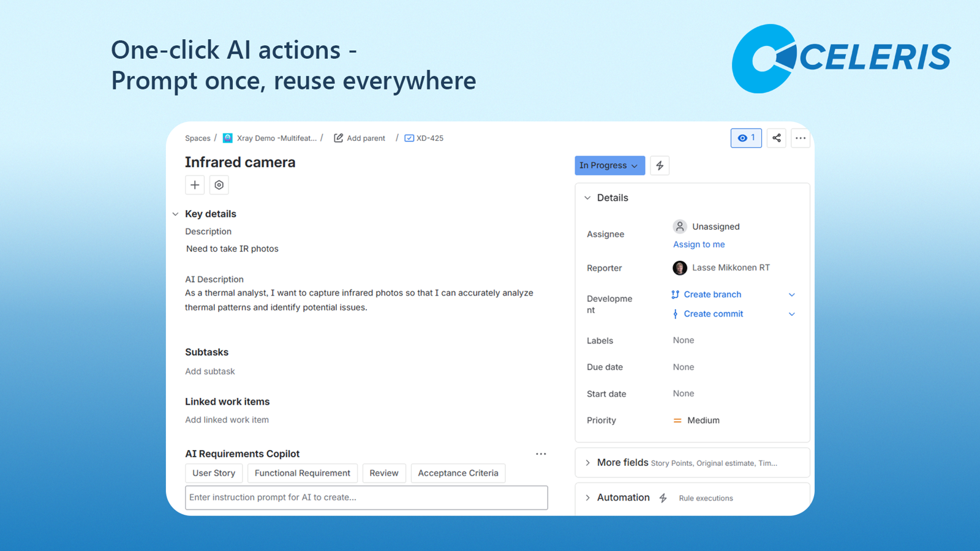Viewport: 980px width, 551px height.
Task: Click the AI instruction prompt input field
Action: click(366, 498)
